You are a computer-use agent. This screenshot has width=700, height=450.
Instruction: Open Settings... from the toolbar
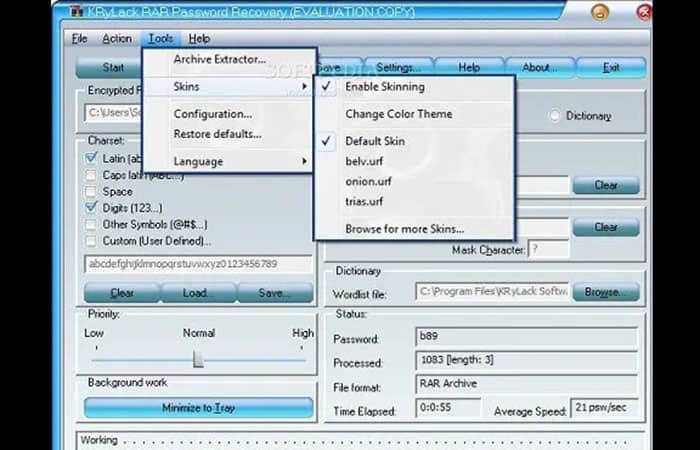[399, 68]
